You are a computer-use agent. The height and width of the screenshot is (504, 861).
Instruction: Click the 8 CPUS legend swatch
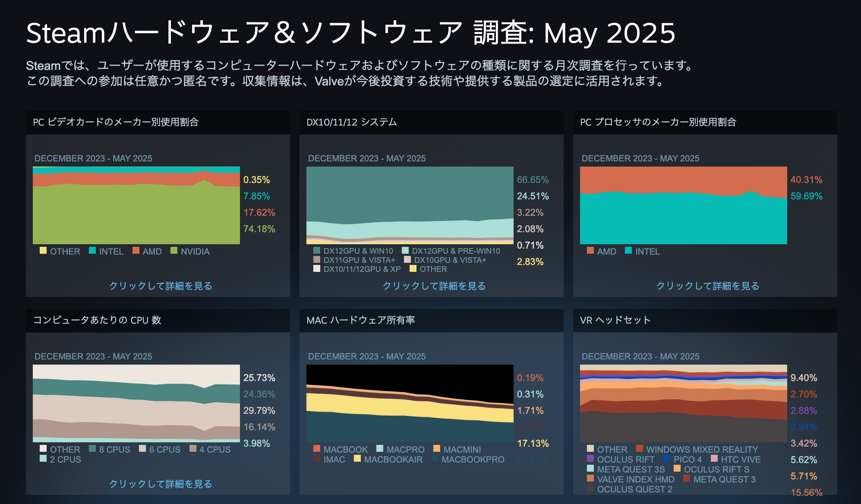tap(92, 448)
